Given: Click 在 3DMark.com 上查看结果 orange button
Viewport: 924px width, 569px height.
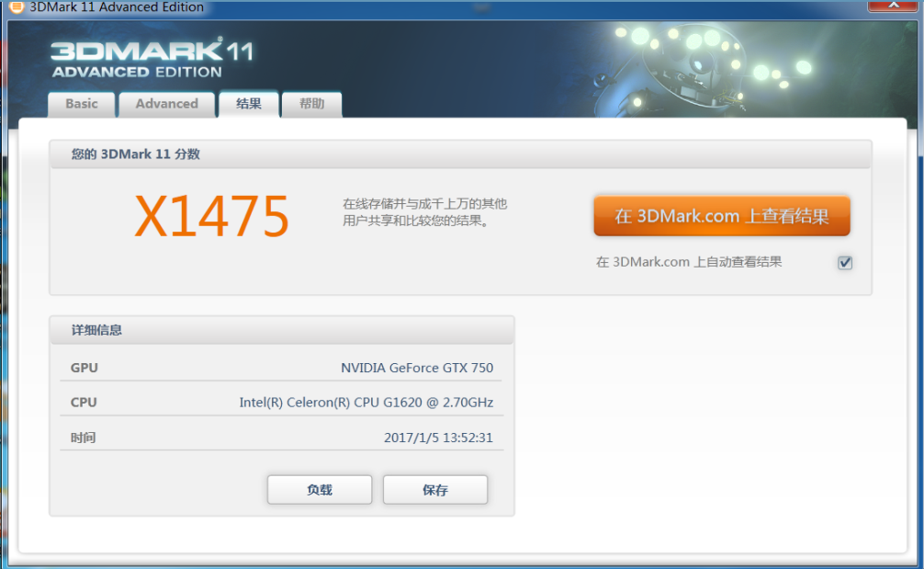Looking at the screenshot, I should [722, 216].
